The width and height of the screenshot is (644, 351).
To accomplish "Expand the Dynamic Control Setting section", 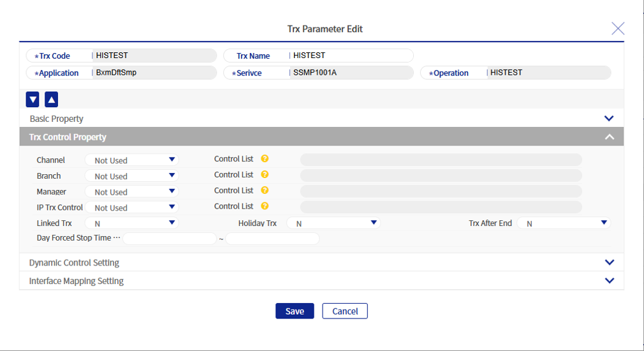I will point(609,262).
